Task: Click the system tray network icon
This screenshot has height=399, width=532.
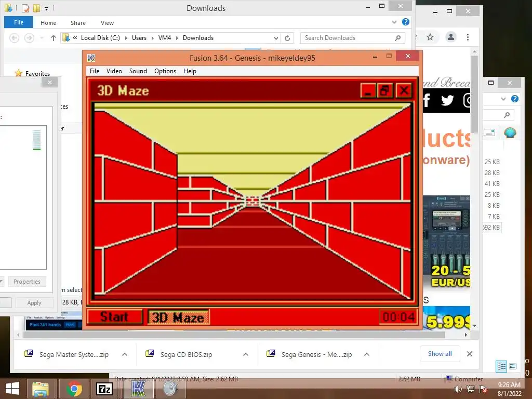Action: point(471,389)
